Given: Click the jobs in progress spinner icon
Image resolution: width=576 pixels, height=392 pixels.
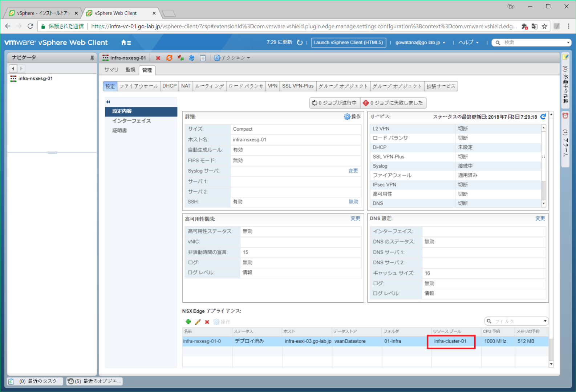Looking at the screenshot, I should pyautogui.click(x=315, y=103).
